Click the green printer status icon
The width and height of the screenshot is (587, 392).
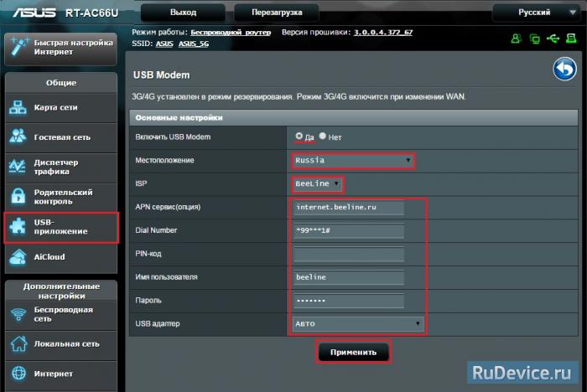pos(571,39)
